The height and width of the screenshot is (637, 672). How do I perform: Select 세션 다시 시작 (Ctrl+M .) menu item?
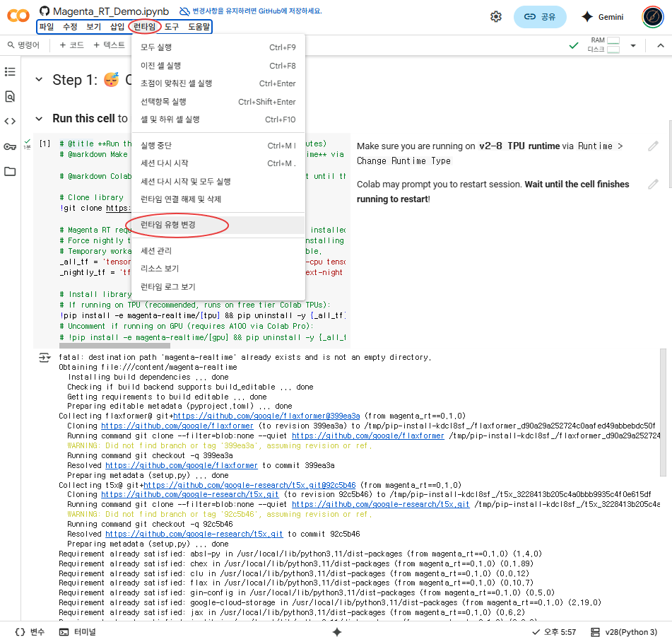point(218,163)
